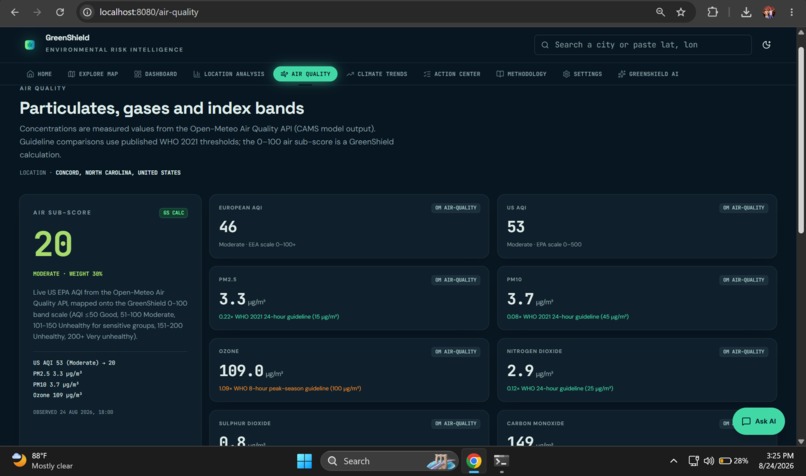
Task: Click the site info icon in address bar
Action: pyautogui.click(x=87, y=12)
